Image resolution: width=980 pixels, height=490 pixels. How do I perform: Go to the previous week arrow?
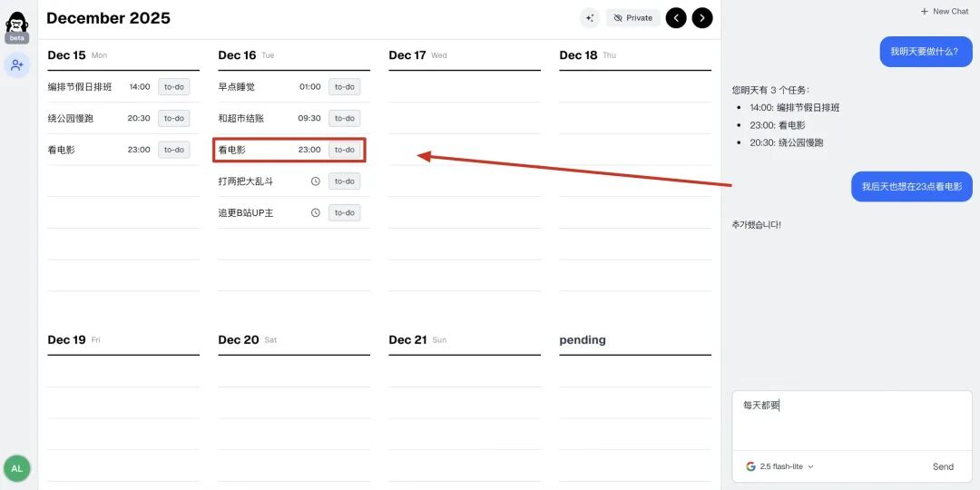676,18
